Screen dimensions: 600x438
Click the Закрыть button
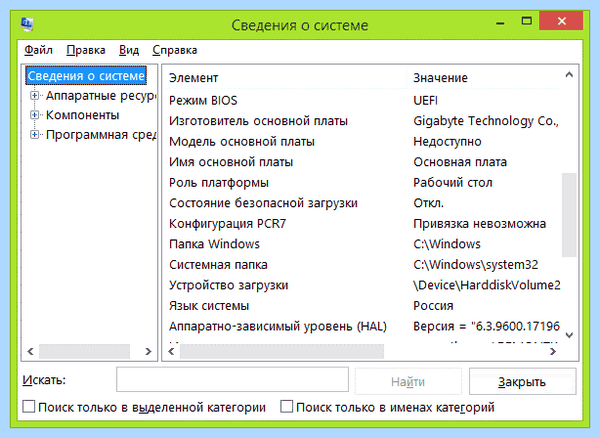(522, 381)
